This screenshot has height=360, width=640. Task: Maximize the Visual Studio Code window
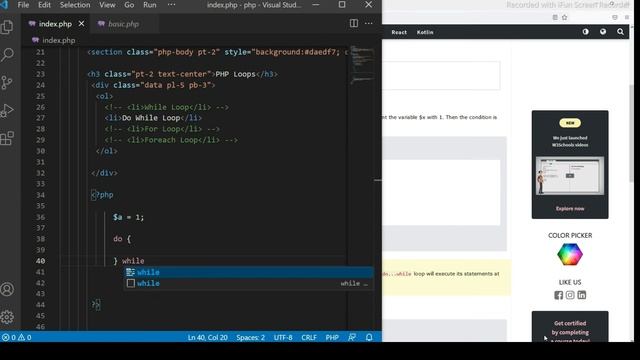[x=342, y=5]
